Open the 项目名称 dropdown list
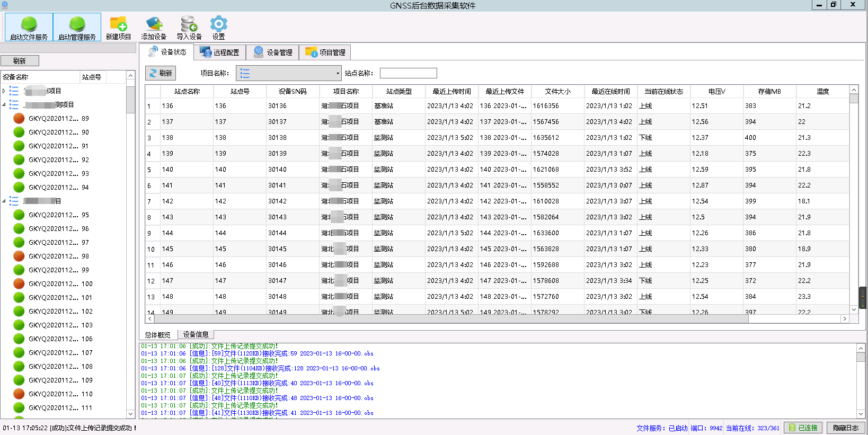Image resolution: width=868 pixels, height=435 pixels. tap(338, 74)
